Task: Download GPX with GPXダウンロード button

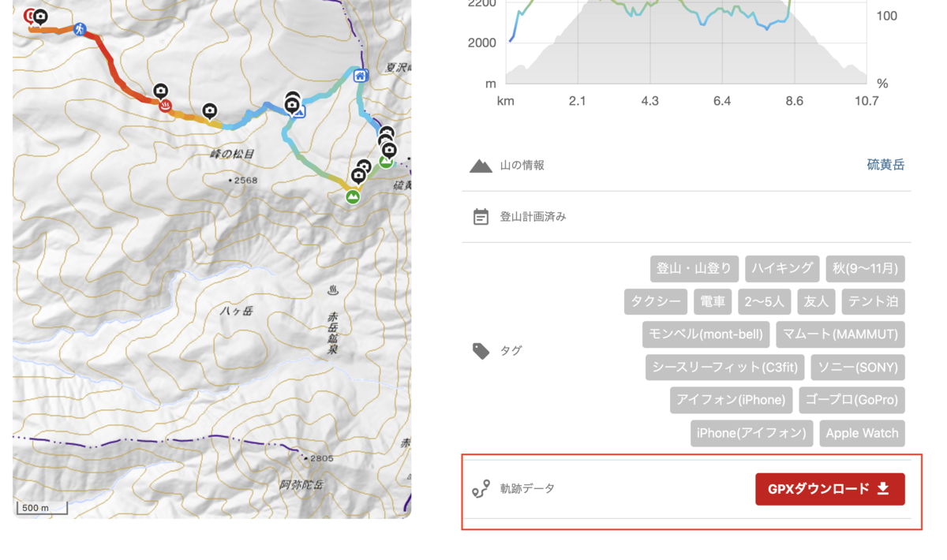Action: (x=830, y=489)
